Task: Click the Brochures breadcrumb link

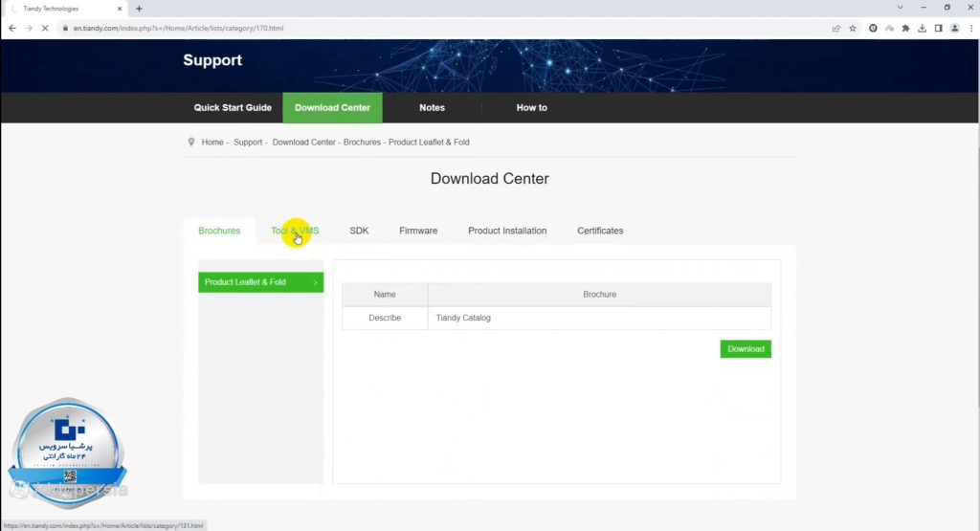Action: tap(362, 143)
